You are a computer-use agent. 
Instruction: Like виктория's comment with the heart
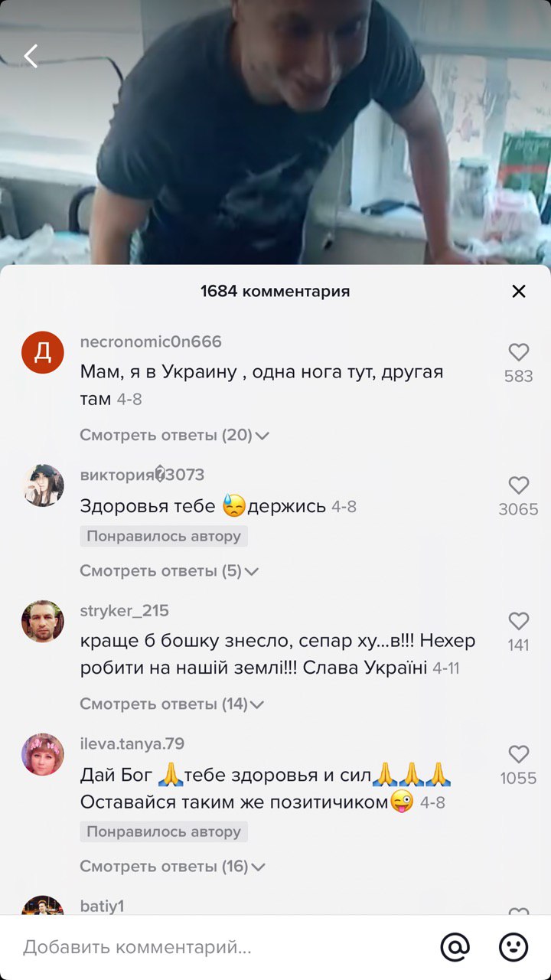519,485
